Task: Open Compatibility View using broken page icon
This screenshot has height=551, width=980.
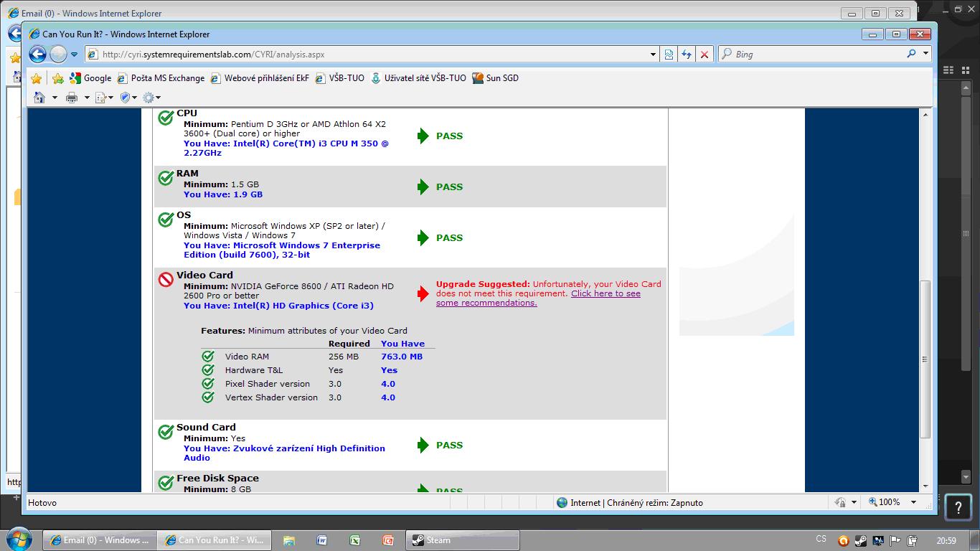Action: click(669, 55)
